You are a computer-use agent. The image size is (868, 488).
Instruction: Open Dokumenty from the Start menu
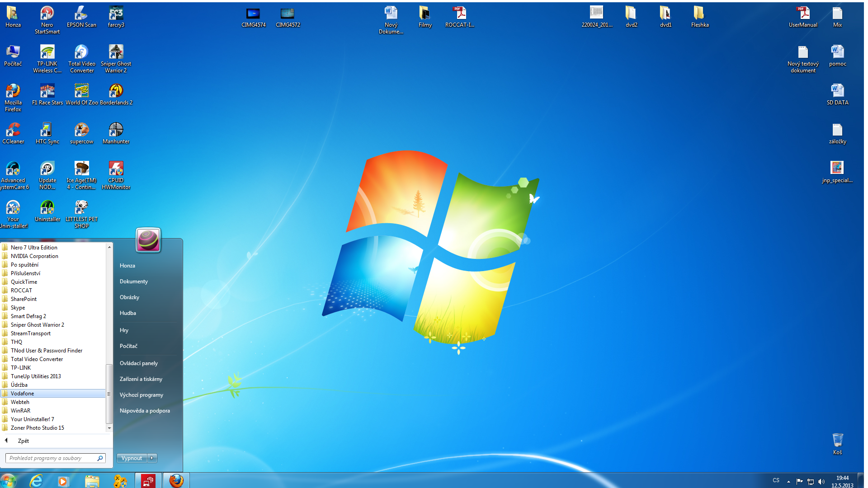pyautogui.click(x=134, y=282)
